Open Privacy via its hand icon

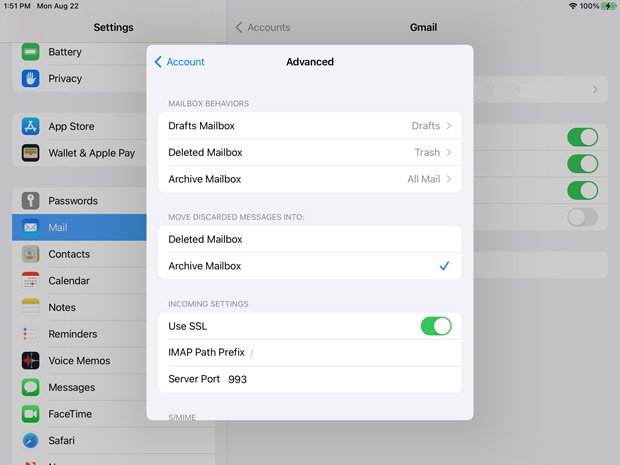(x=30, y=78)
